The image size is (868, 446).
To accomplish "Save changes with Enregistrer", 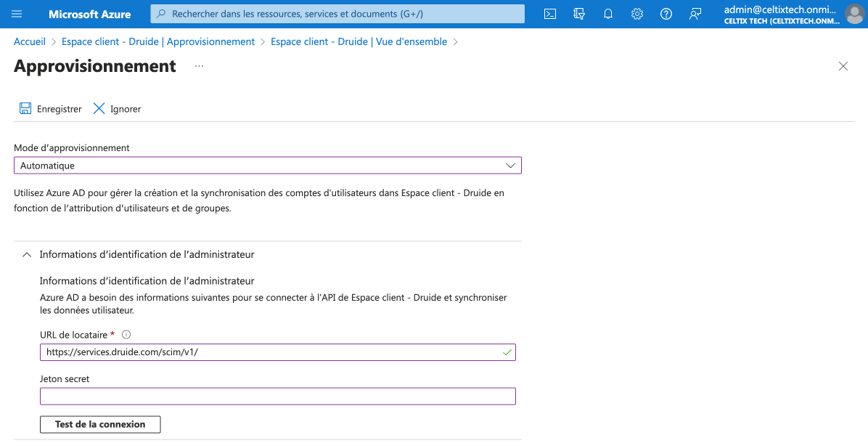I will (50, 108).
